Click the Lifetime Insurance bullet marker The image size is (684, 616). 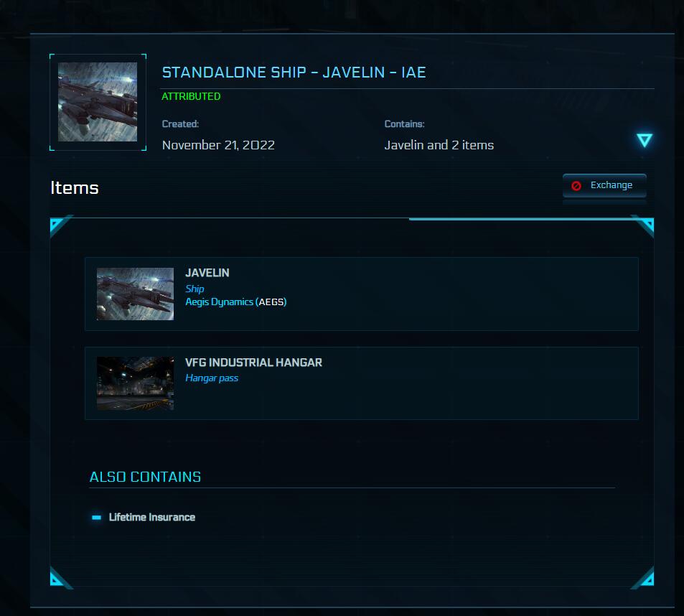(96, 518)
